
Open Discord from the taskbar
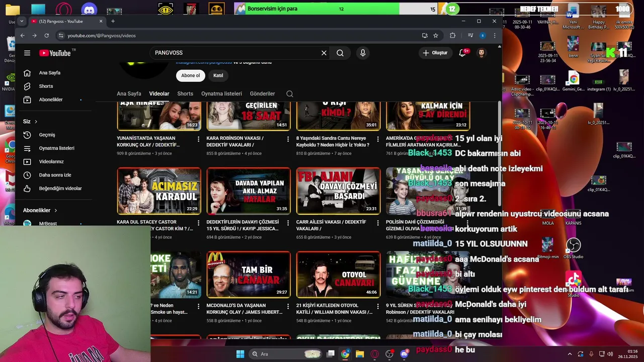coord(404,354)
